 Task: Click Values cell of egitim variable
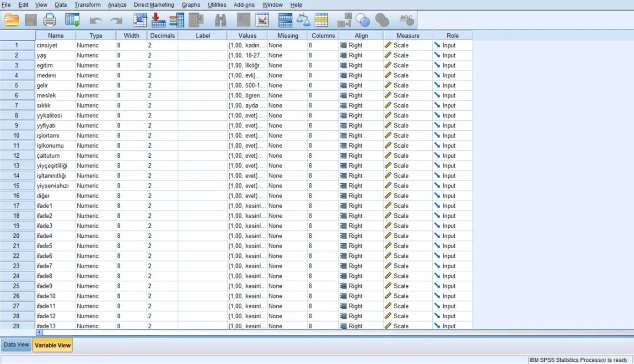pyautogui.click(x=247, y=65)
